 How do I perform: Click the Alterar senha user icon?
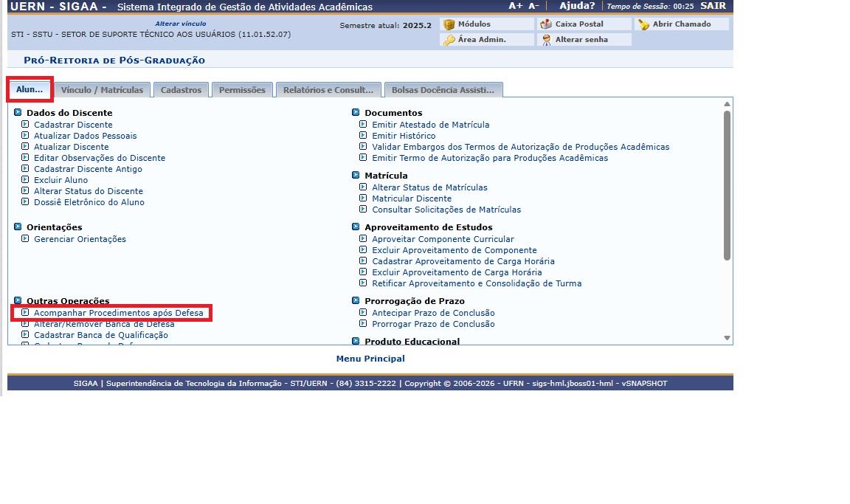[546, 40]
